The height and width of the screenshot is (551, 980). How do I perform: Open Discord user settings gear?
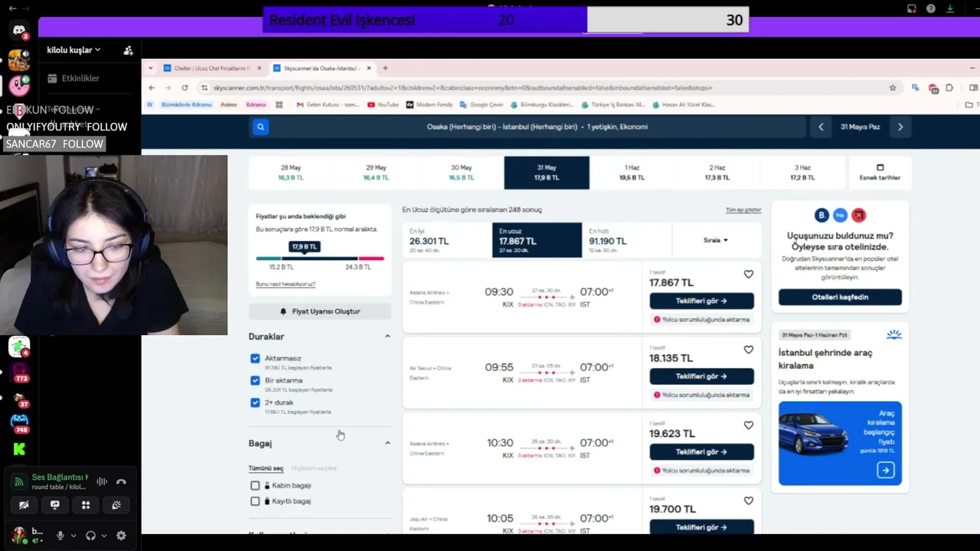121,536
